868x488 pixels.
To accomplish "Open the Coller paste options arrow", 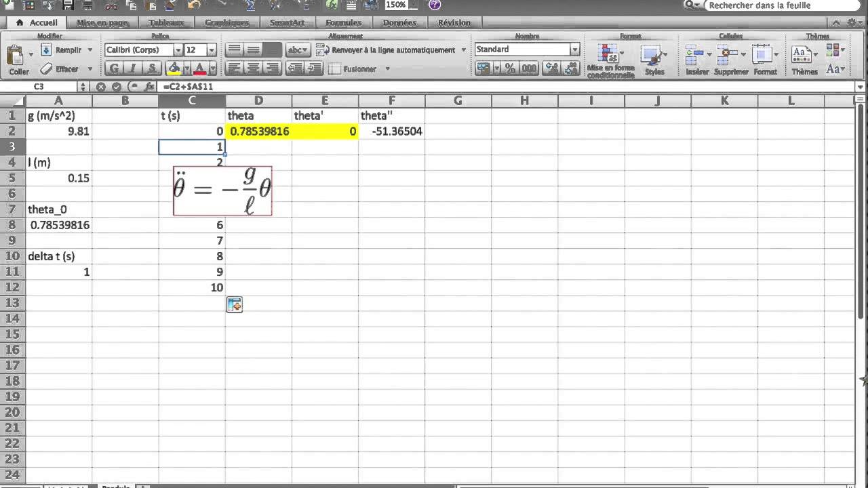I will [31, 55].
